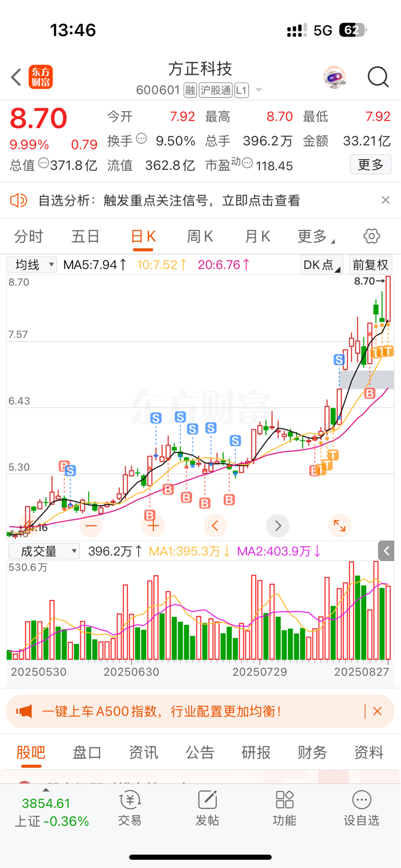Tap the MA5:7.94 value
The width and height of the screenshot is (401, 868).
pyautogui.click(x=95, y=265)
